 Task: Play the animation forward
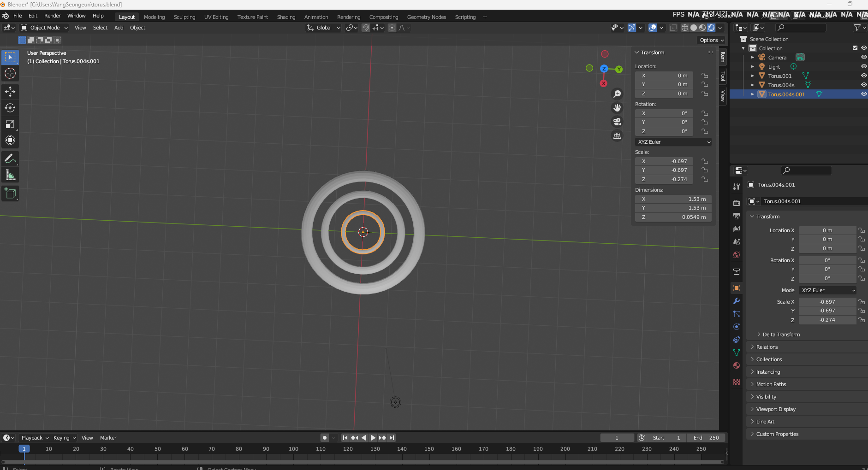click(373, 438)
